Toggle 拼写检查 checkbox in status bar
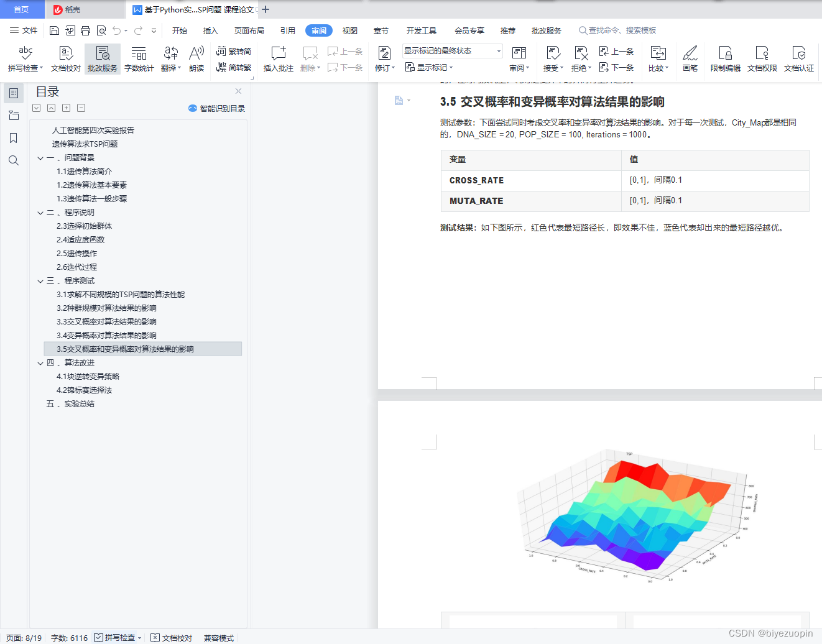The width and height of the screenshot is (822, 644). click(98, 638)
